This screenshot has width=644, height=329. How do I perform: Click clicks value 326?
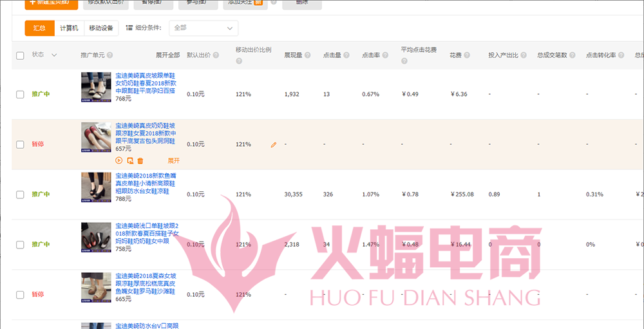pyautogui.click(x=328, y=194)
